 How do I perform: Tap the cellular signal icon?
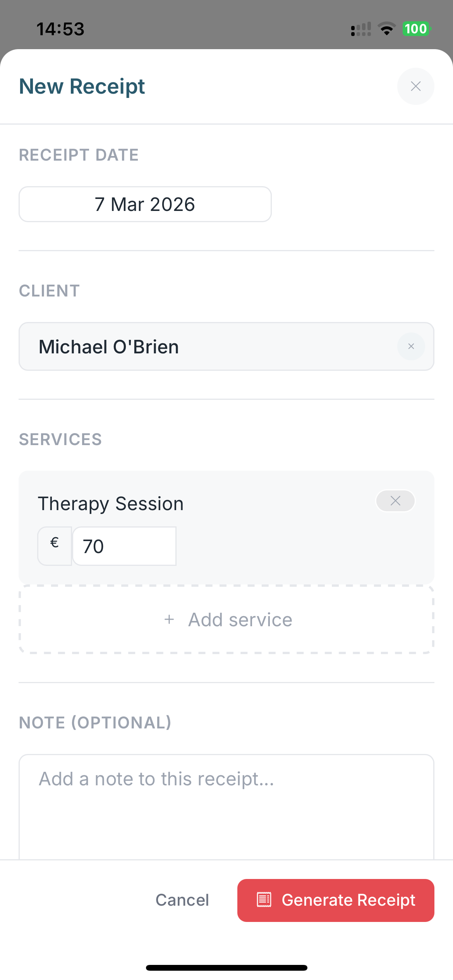(x=360, y=29)
